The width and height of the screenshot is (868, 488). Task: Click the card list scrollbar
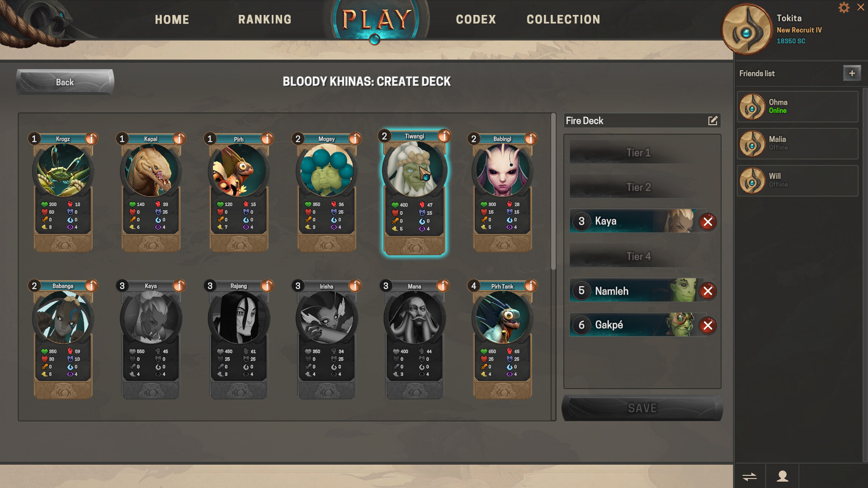[553, 192]
